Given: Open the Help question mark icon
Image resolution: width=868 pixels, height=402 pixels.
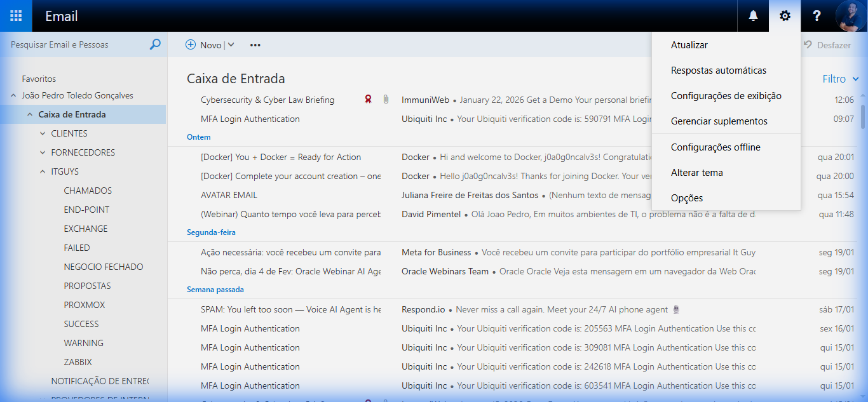Looking at the screenshot, I should tap(817, 15).
